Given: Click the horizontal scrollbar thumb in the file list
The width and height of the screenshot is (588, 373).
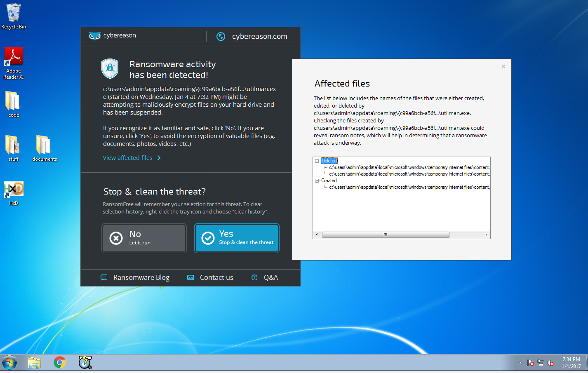Looking at the screenshot, I should [386, 235].
